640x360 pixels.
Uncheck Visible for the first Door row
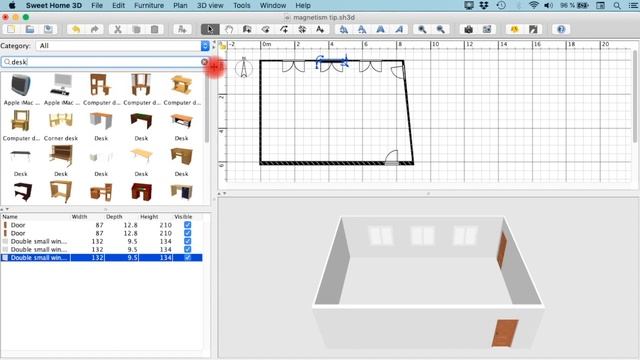(x=187, y=225)
